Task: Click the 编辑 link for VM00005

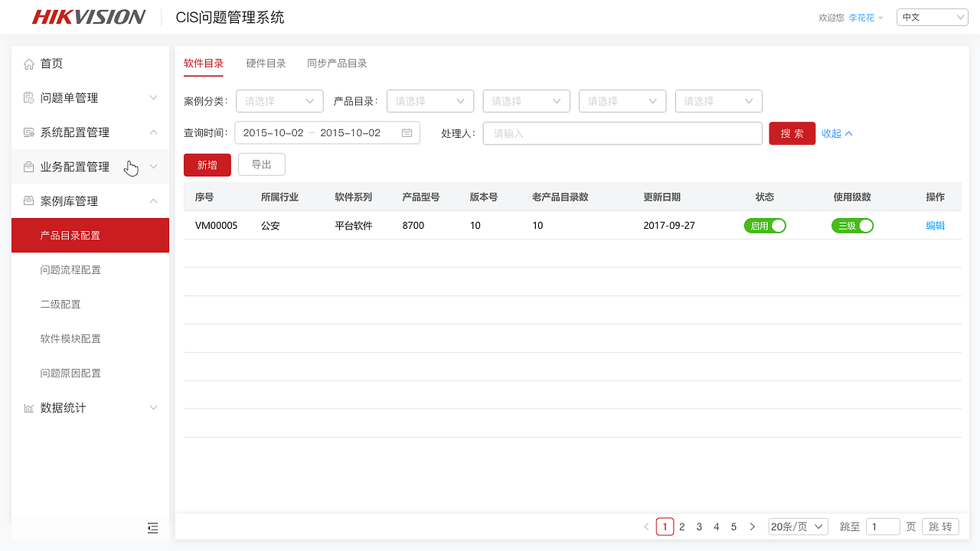Action: (935, 225)
